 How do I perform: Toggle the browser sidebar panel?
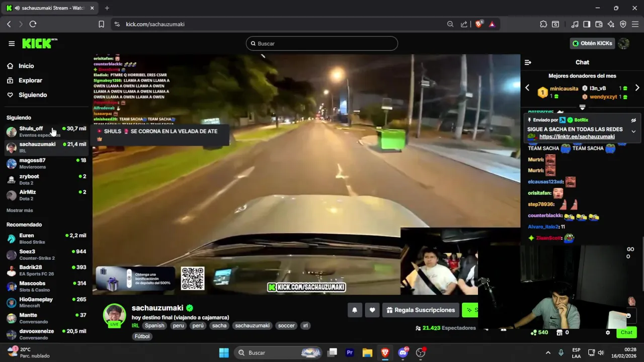click(x=587, y=24)
